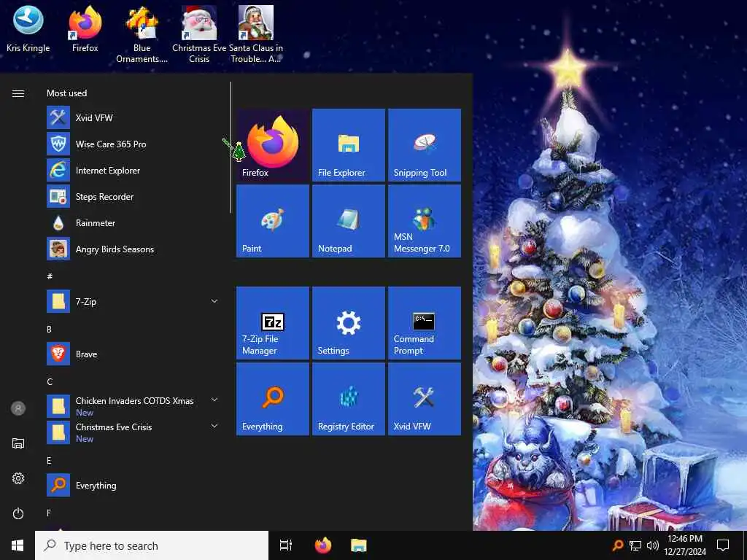Click the Type here to search box

pyautogui.click(x=152, y=545)
